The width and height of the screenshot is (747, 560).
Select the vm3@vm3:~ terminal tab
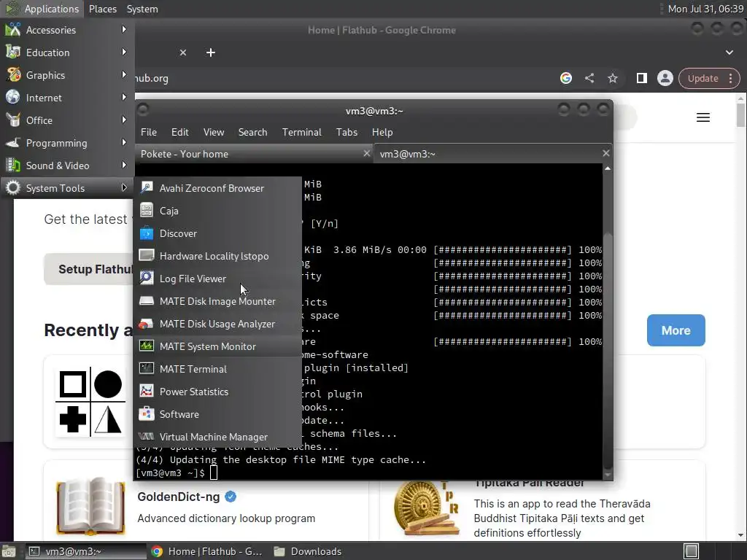(x=492, y=154)
